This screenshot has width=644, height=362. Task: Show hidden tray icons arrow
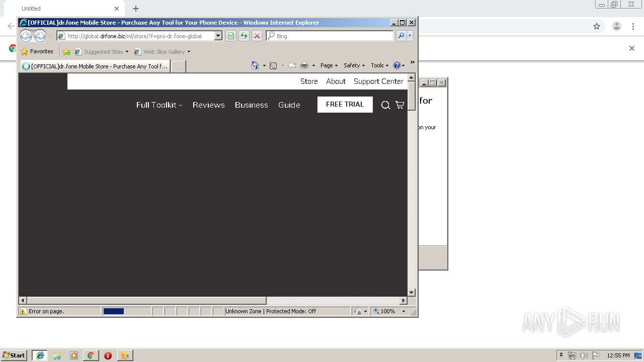pos(561,355)
